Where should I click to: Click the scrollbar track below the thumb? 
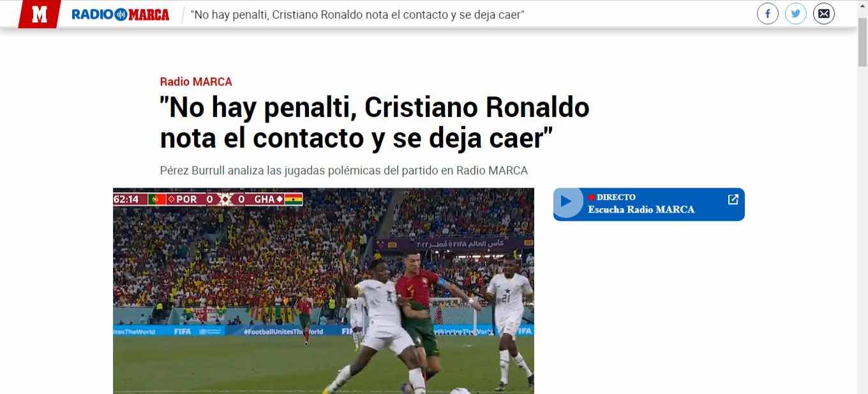click(x=862, y=230)
